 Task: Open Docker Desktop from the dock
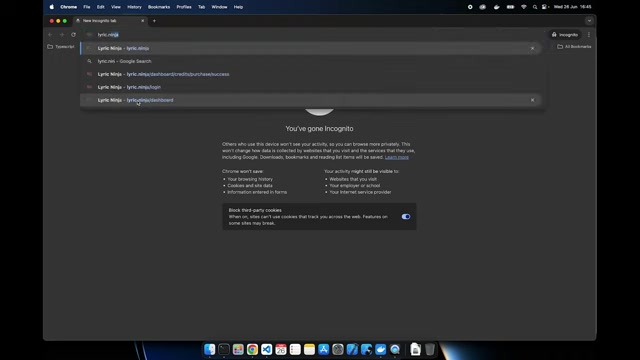[380, 349]
